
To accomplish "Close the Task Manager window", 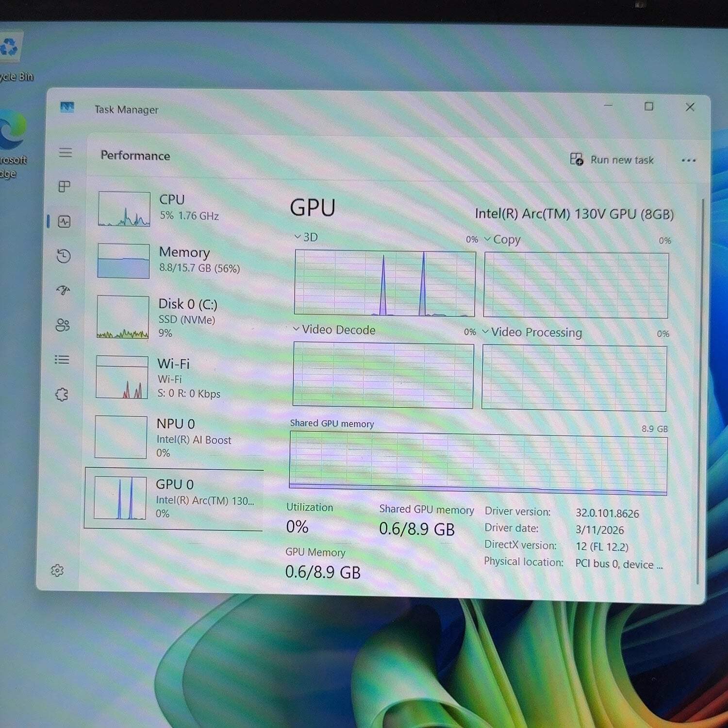I will click(690, 107).
